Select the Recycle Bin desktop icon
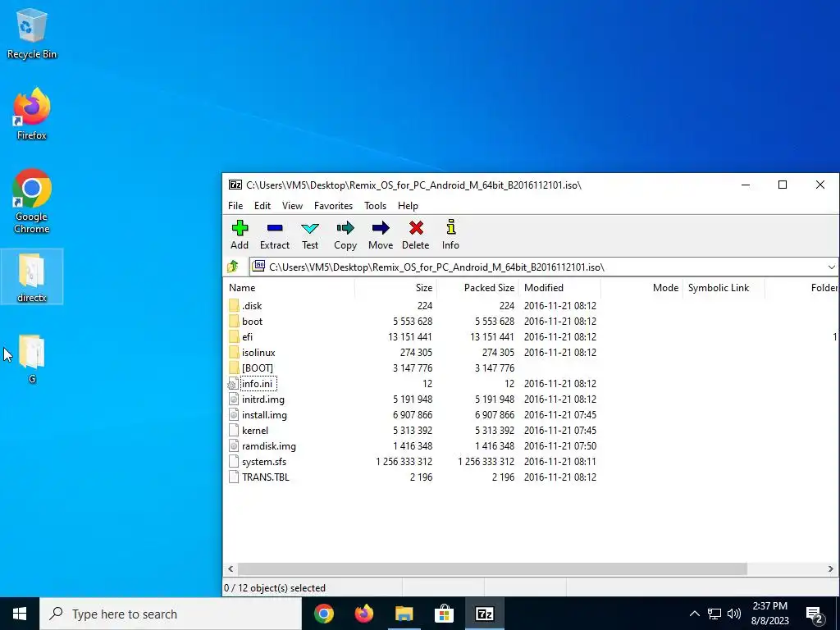The width and height of the screenshot is (840, 630). click(x=32, y=33)
